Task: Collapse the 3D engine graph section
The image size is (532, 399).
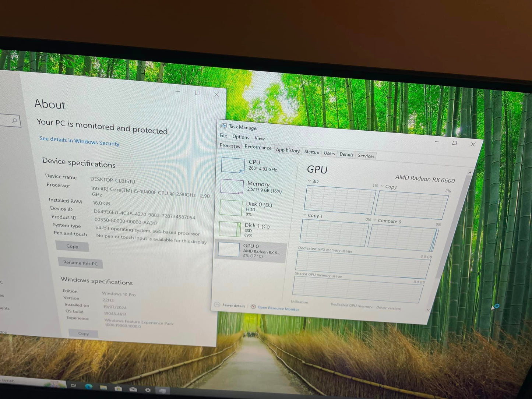Action: coord(310,181)
